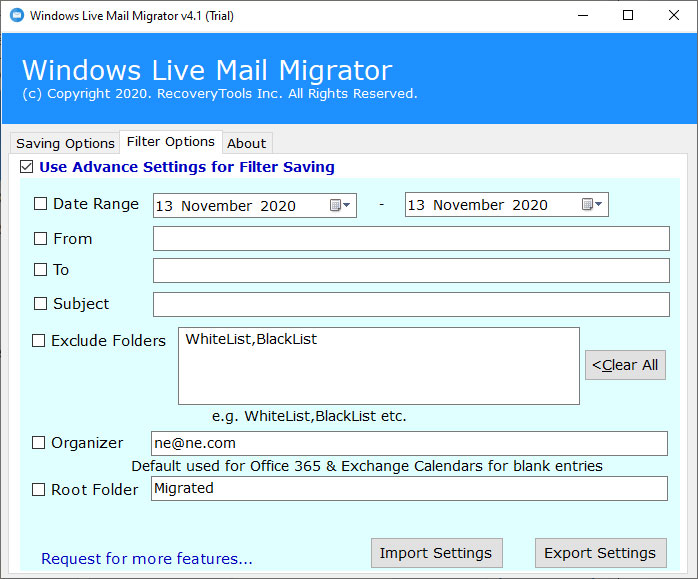Close the Windows Live Mail Migrator window
The width and height of the screenshot is (698, 579).
[674, 16]
